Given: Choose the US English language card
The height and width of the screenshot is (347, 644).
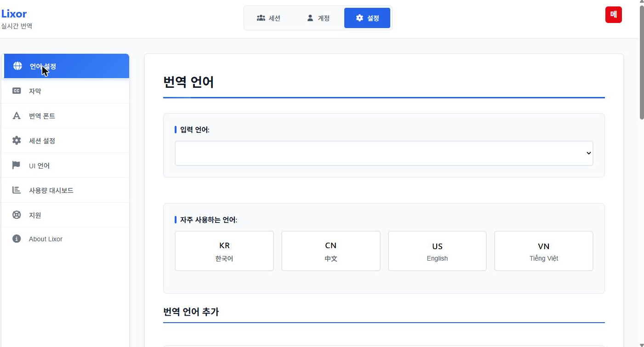Looking at the screenshot, I should (x=437, y=251).
